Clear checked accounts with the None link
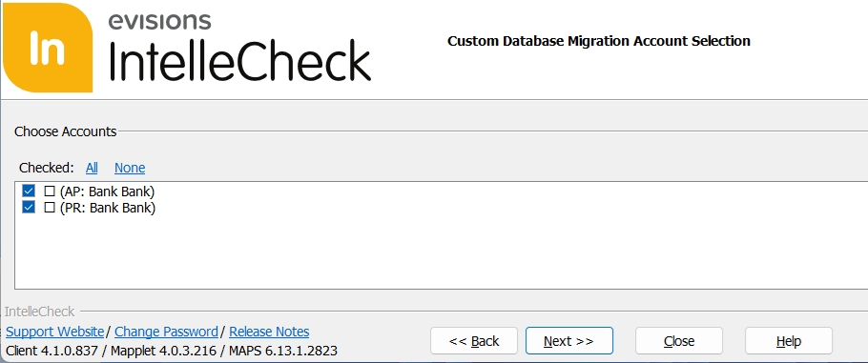Screen dimensions: 868x363 point(130,168)
